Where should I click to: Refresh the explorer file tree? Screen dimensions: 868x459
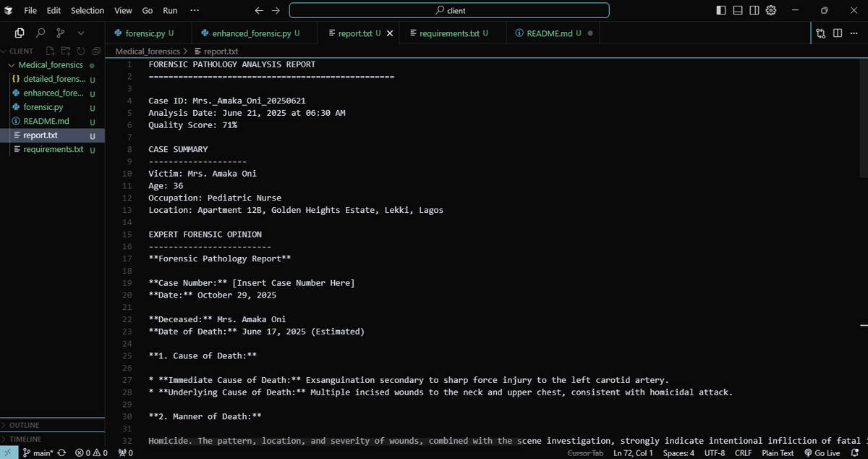(x=81, y=51)
